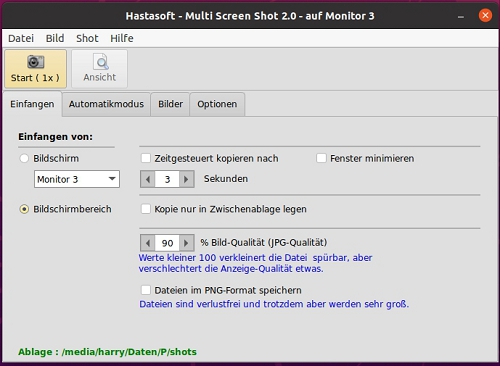Switch to the Automatikmodus tab
500x366 pixels.
(x=106, y=104)
